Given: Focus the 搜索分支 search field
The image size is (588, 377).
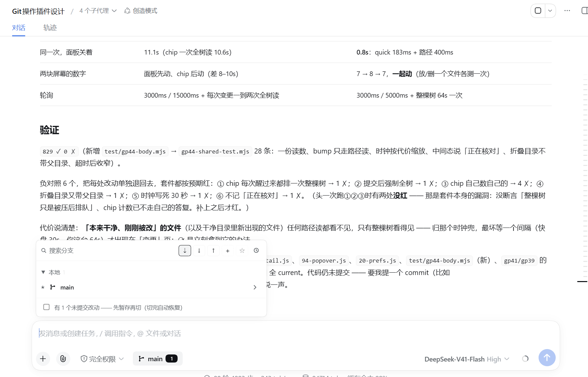Looking at the screenshot, I should tap(111, 250).
